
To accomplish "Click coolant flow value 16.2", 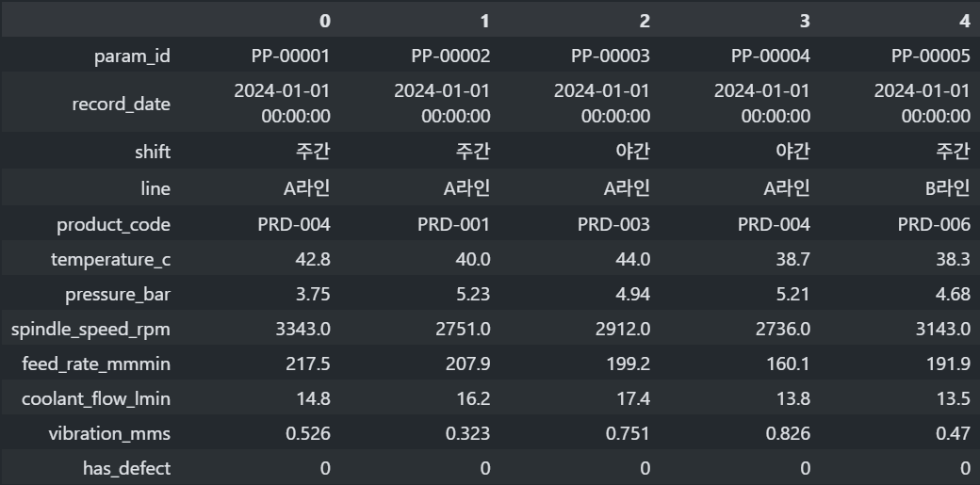I will click(x=473, y=398).
